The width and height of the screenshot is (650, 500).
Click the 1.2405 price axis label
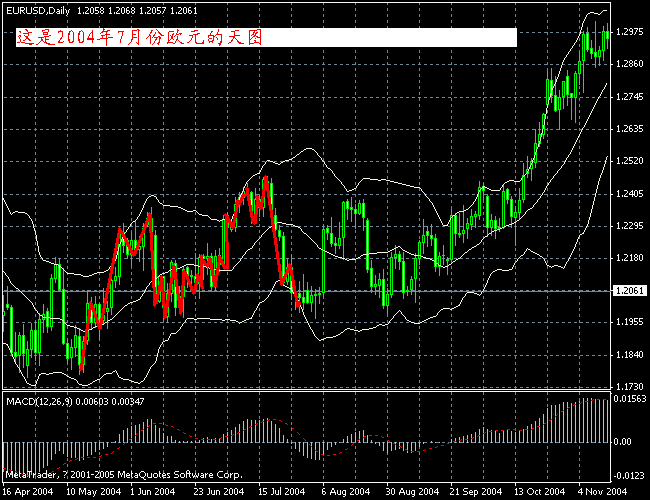point(628,193)
